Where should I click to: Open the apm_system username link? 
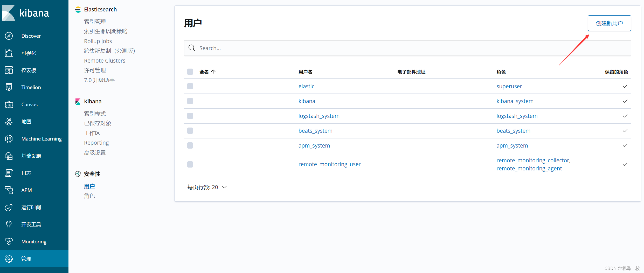coord(314,145)
